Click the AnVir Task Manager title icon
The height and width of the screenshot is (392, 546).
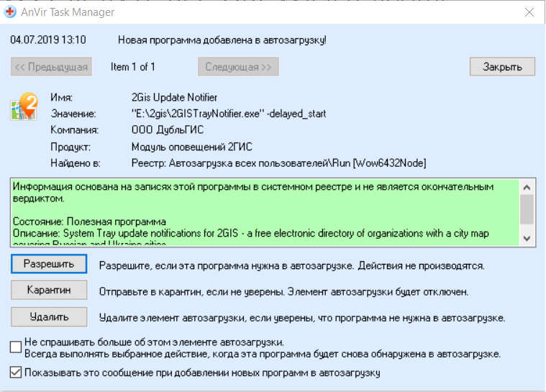pos(10,12)
